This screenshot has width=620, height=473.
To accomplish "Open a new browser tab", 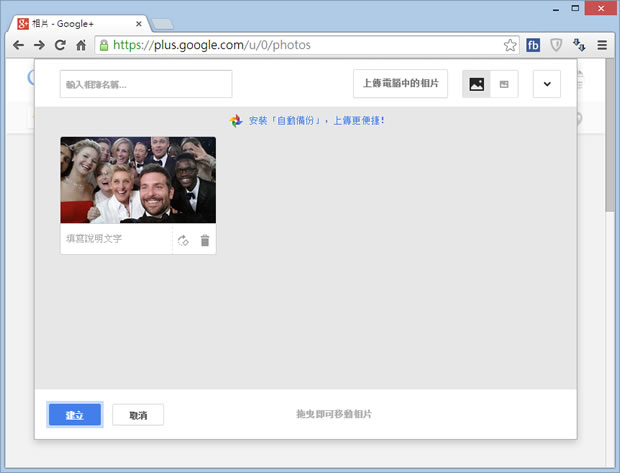I will click(x=163, y=24).
